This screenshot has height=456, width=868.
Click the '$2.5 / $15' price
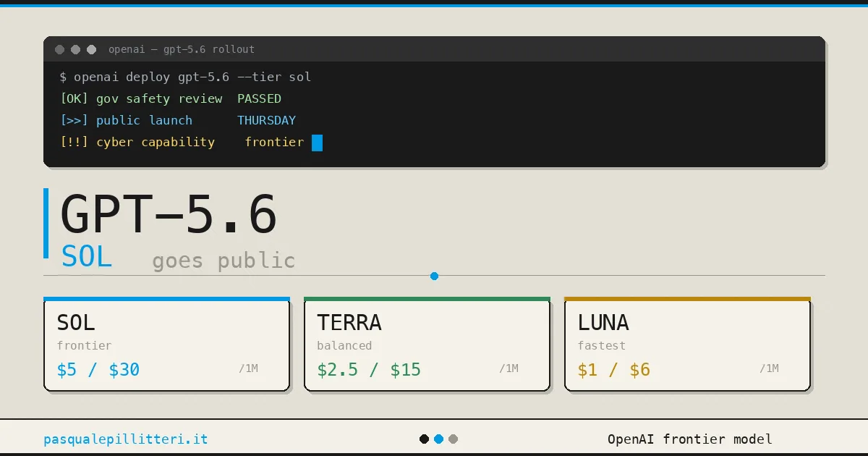click(x=369, y=370)
